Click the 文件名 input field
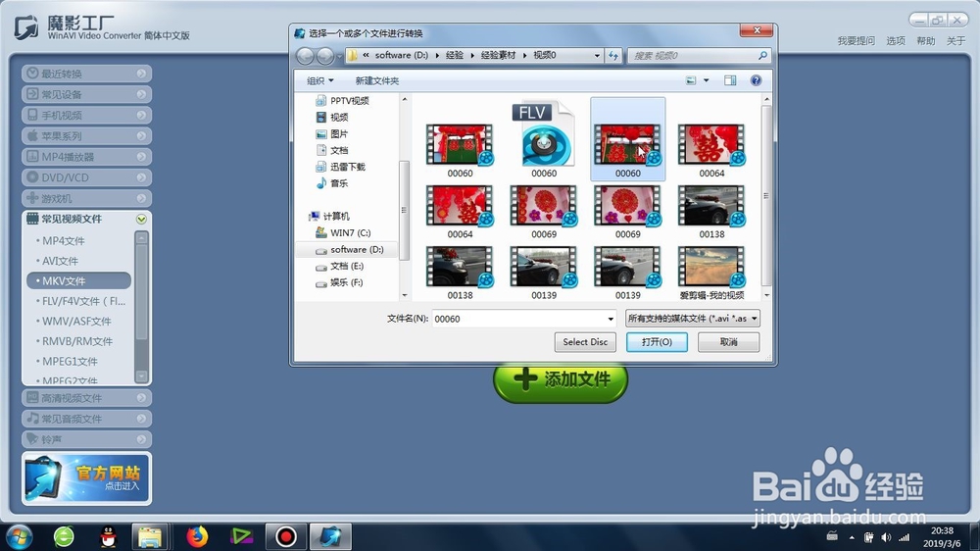 click(x=517, y=319)
